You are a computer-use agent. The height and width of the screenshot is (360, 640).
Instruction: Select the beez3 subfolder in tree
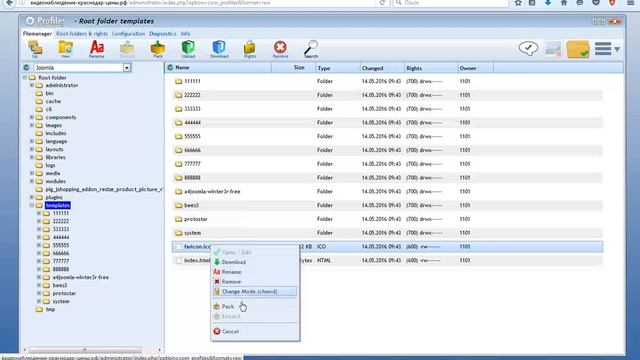[x=60, y=285]
